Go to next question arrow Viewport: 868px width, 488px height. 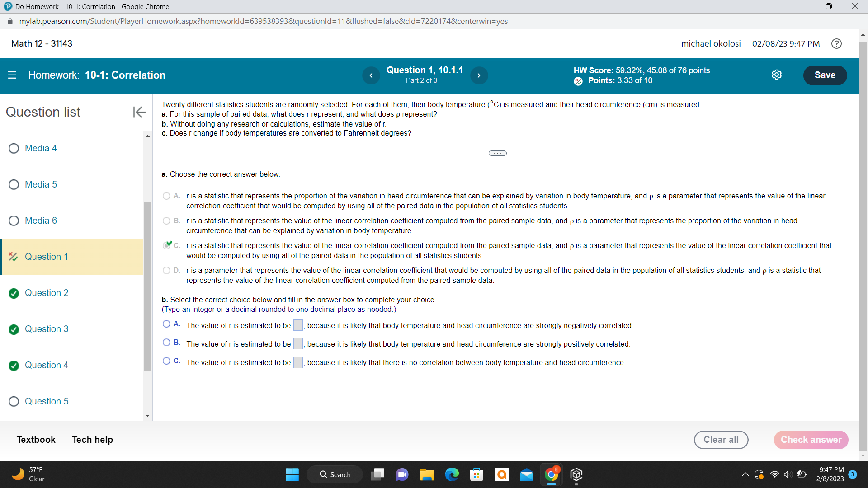click(479, 75)
